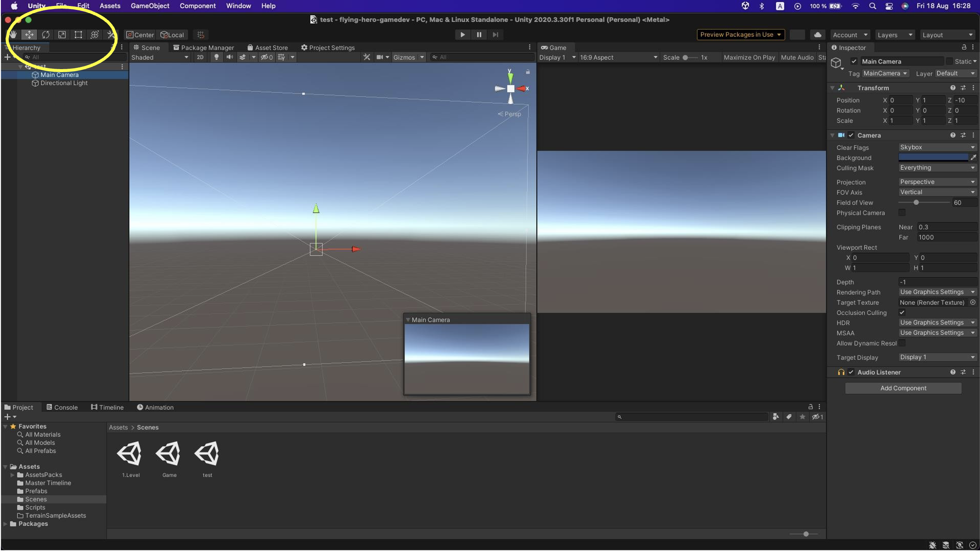This screenshot has height=552, width=980.
Task: Select the Hand tool in toolbar
Action: (x=13, y=35)
